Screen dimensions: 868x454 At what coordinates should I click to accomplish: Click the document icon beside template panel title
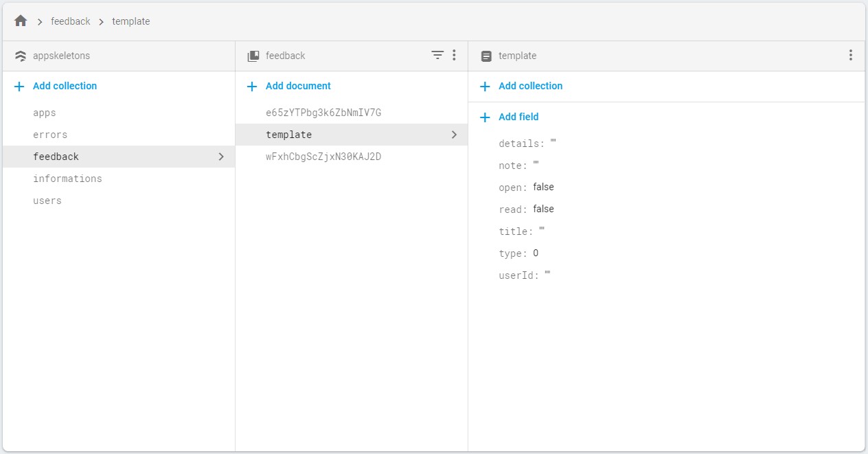tap(487, 56)
